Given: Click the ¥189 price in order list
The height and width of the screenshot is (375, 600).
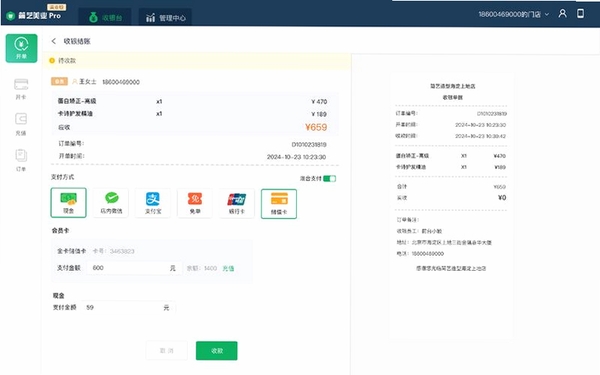Looking at the screenshot, I should pos(319,114).
